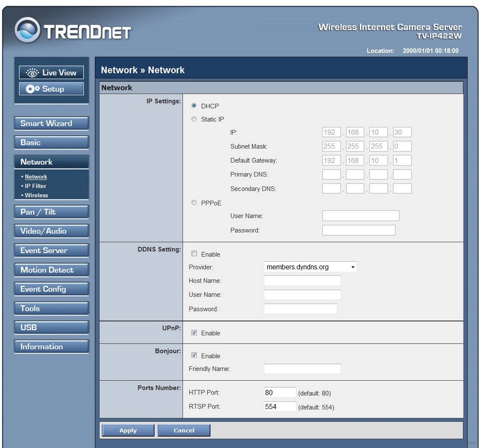The image size is (479, 448).
Task: Click the RTSP Port field
Action: (x=280, y=406)
